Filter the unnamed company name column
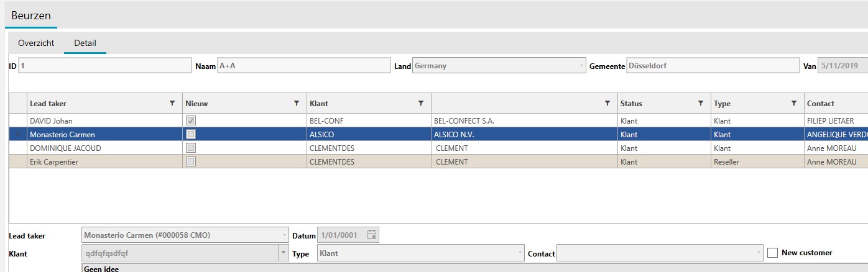This screenshot has height=272, width=868. (x=607, y=104)
